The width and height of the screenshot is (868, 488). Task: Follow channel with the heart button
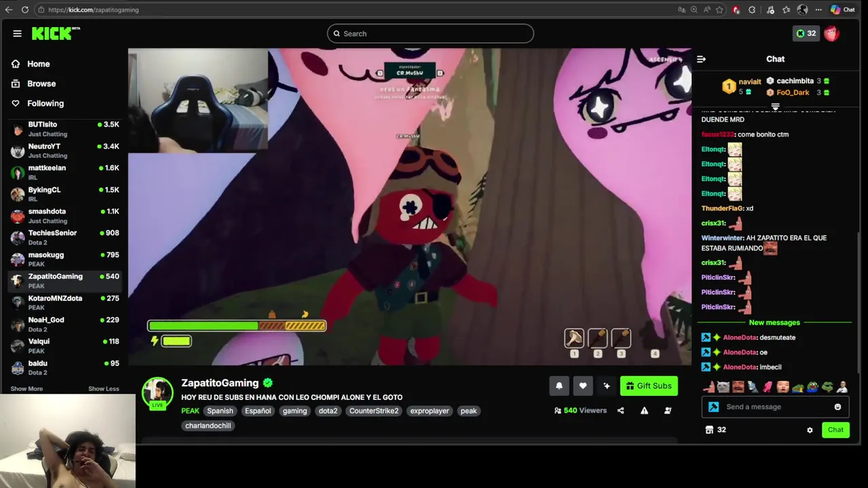(x=583, y=386)
